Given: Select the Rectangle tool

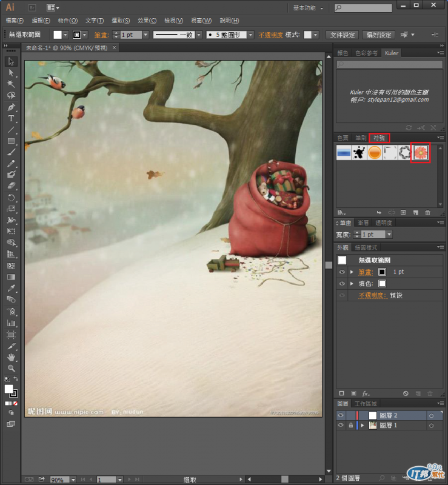Looking at the screenshot, I should 11,141.
